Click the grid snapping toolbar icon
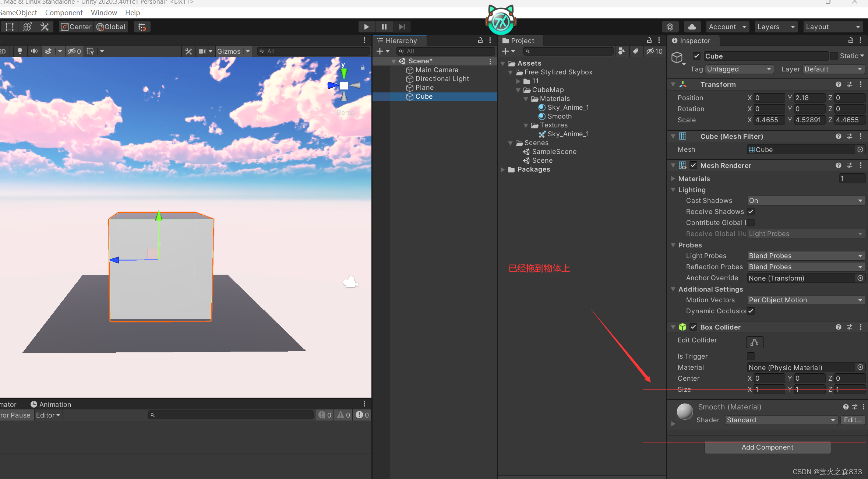The image size is (868, 479). (x=142, y=27)
